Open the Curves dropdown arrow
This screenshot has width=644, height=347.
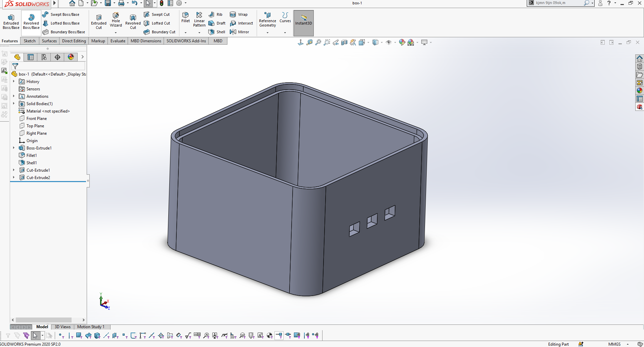point(285,33)
